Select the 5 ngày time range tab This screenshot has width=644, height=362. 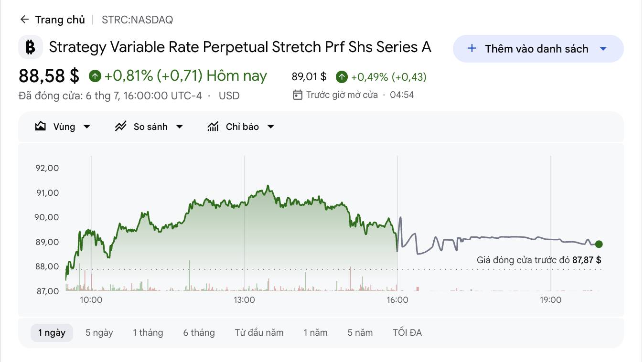pyautogui.click(x=99, y=332)
